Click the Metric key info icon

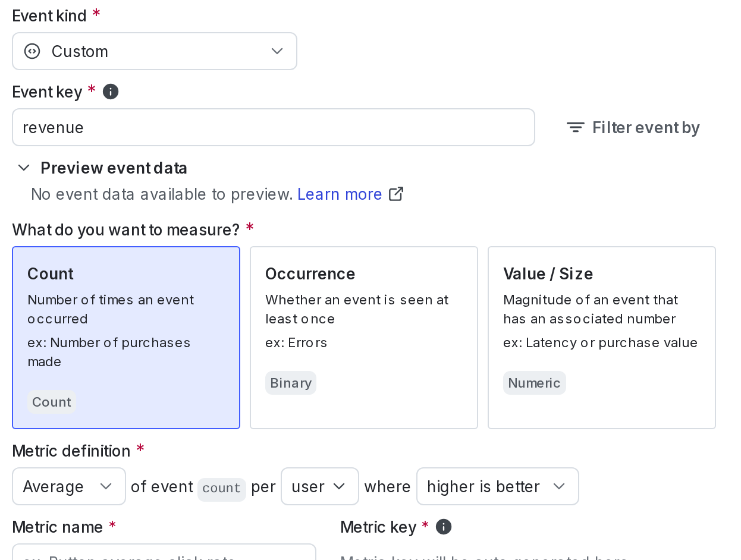(x=444, y=527)
